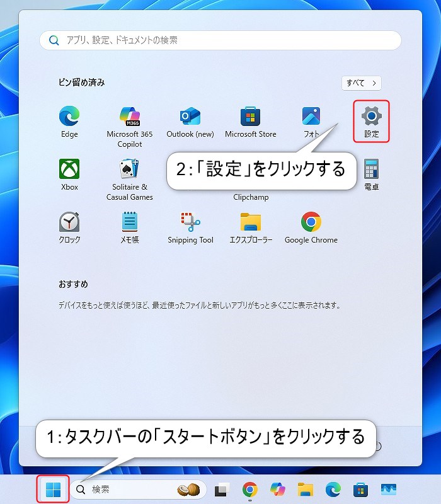Open the フォト app
The width and height of the screenshot is (441, 504).
311,122
